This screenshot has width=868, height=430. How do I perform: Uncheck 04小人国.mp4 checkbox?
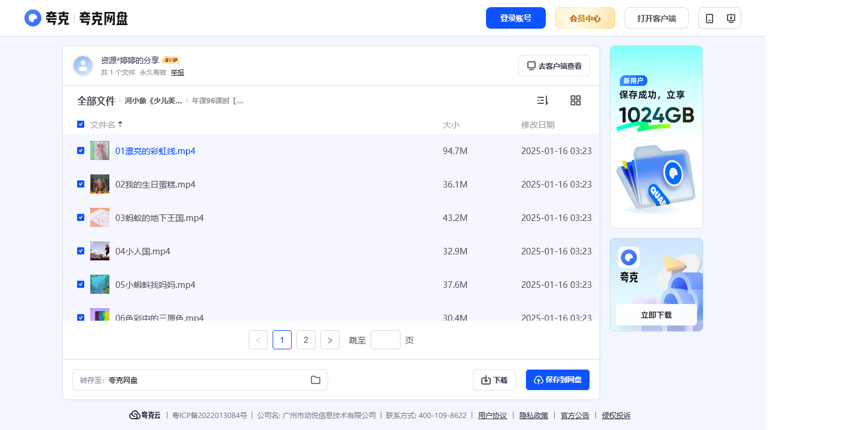[x=81, y=251]
